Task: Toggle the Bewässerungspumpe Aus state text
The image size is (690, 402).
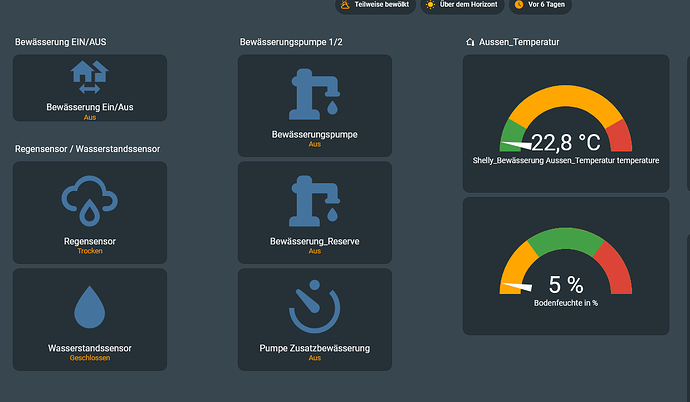Action: (x=314, y=144)
